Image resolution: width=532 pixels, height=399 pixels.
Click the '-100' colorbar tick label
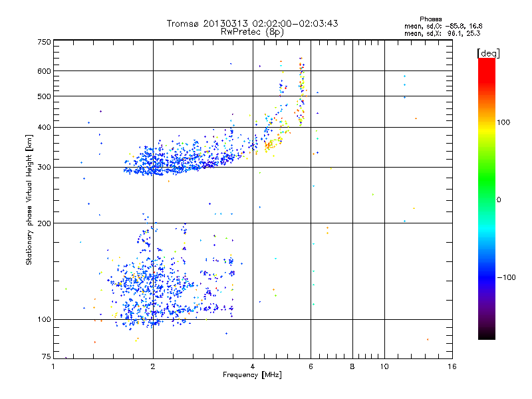(x=506, y=277)
